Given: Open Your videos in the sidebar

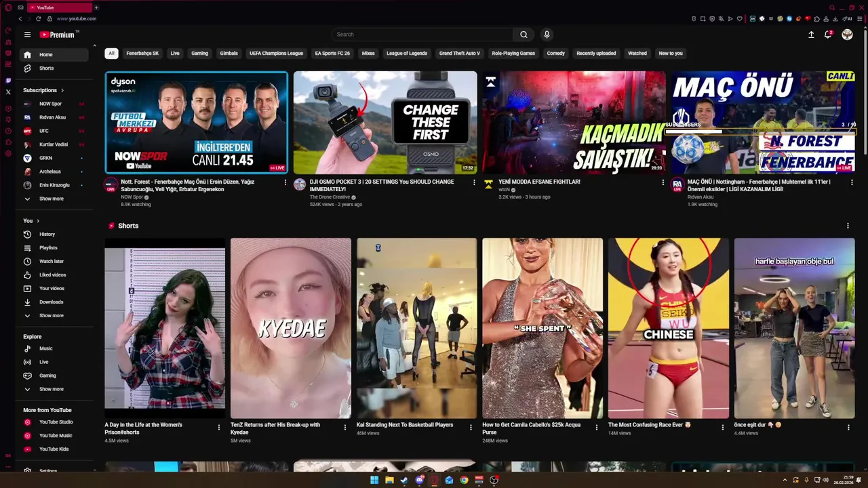Looking at the screenshot, I should pos(52,289).
